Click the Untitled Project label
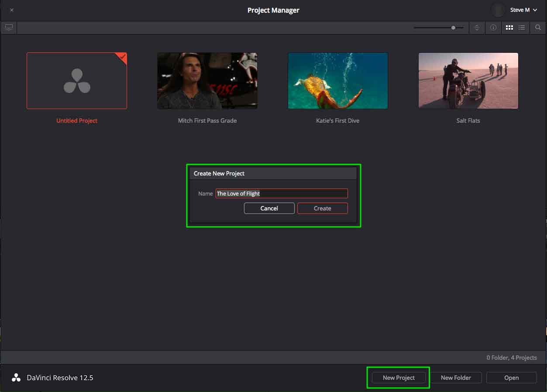The image size is (547, 392). 77,120
